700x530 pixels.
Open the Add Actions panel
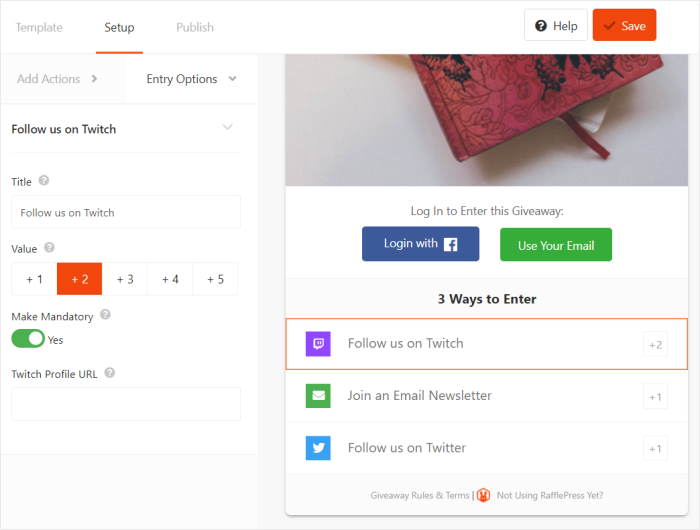[x=57, y=79]
